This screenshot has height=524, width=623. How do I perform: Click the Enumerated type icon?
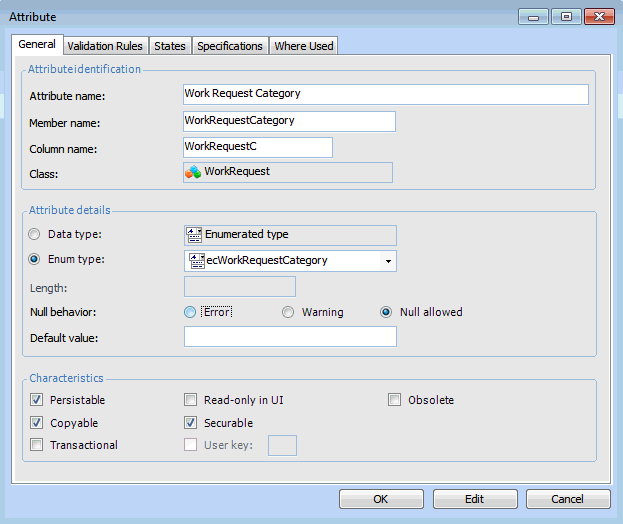click(194, 235)
